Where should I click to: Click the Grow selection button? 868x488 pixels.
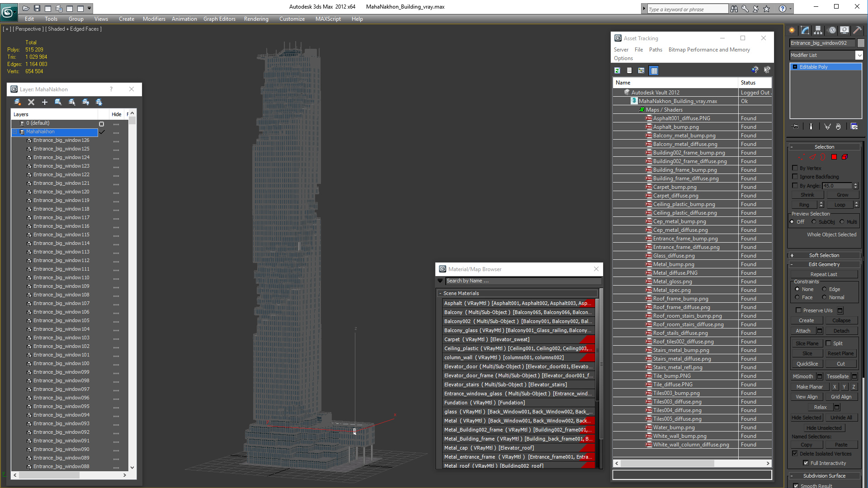click(843, 195)
